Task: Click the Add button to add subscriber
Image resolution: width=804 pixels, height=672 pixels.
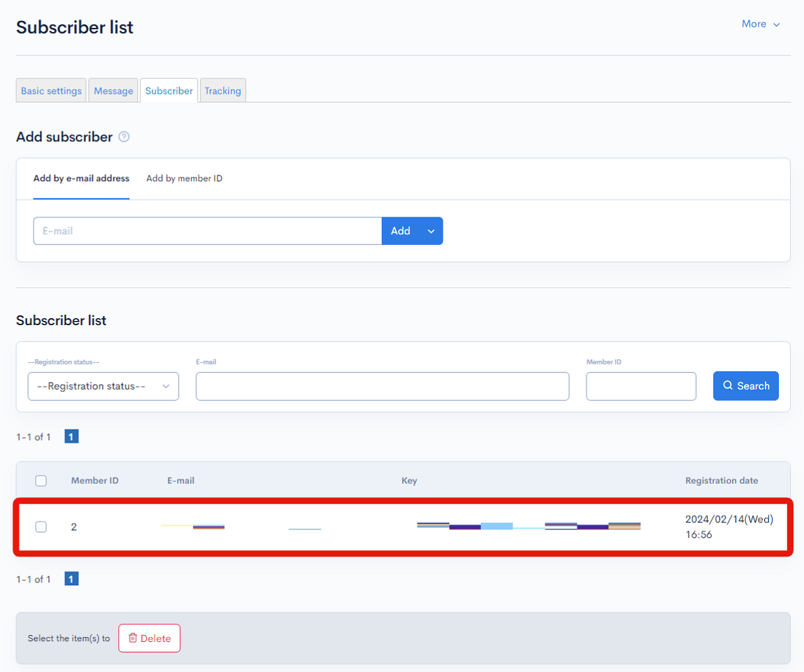Action: [x=400, y=231]
